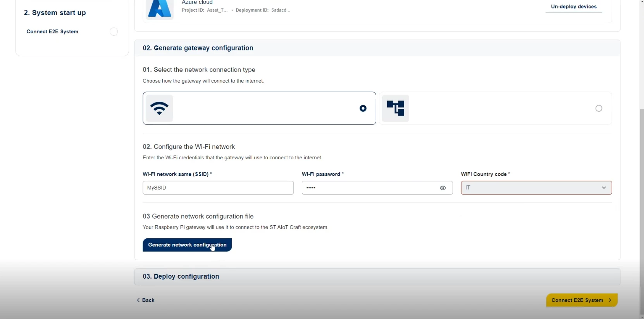Expand the 03. Deploy configuration section

point(377,276)
